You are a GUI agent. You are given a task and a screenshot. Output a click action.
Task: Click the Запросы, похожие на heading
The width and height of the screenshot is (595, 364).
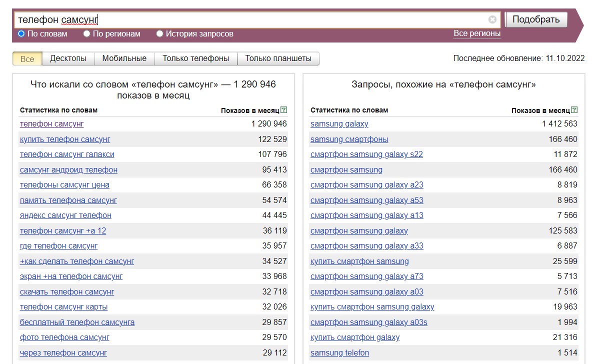coord(443,84)
